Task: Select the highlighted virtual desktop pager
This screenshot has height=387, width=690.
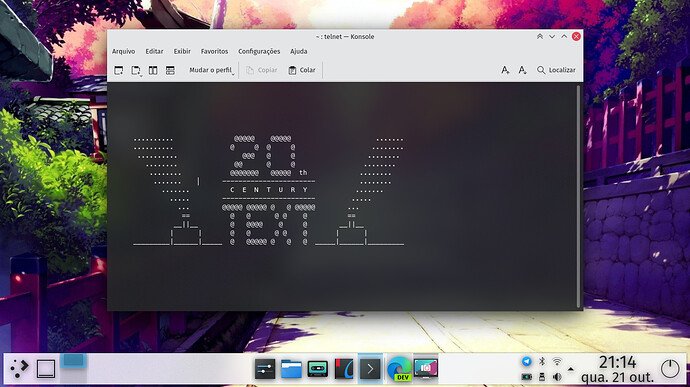Action: [73, 361]
